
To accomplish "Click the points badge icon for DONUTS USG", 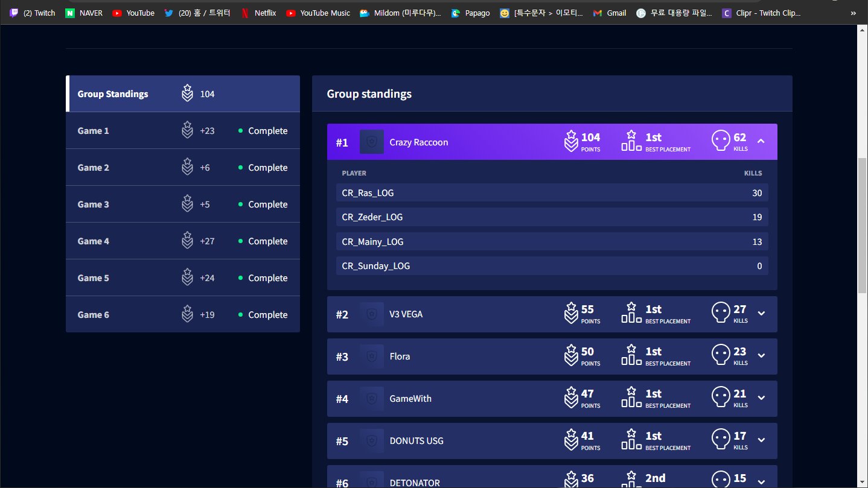I will [571, 439].
